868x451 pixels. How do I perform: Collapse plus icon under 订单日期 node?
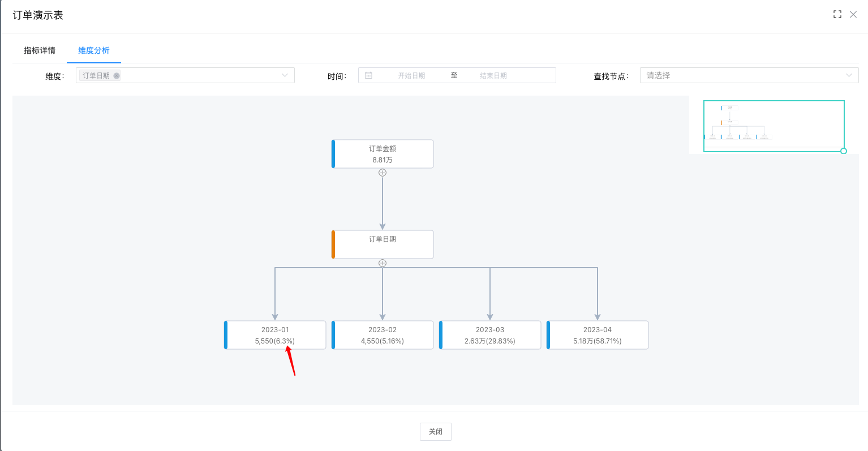pos(383,263)
